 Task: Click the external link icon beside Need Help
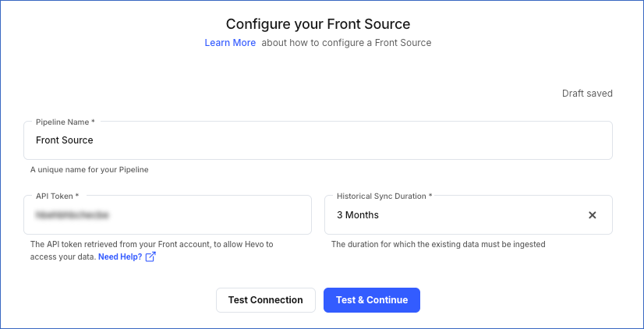point(150,257)
